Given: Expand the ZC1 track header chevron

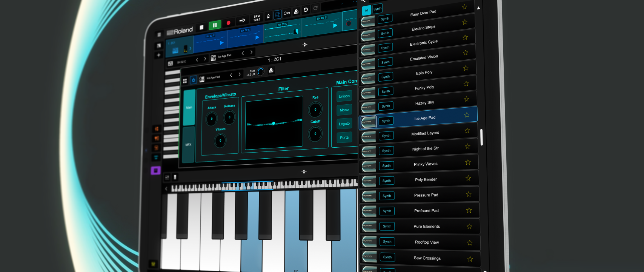Looking at the screenshot, I should [x=190, y=48].
